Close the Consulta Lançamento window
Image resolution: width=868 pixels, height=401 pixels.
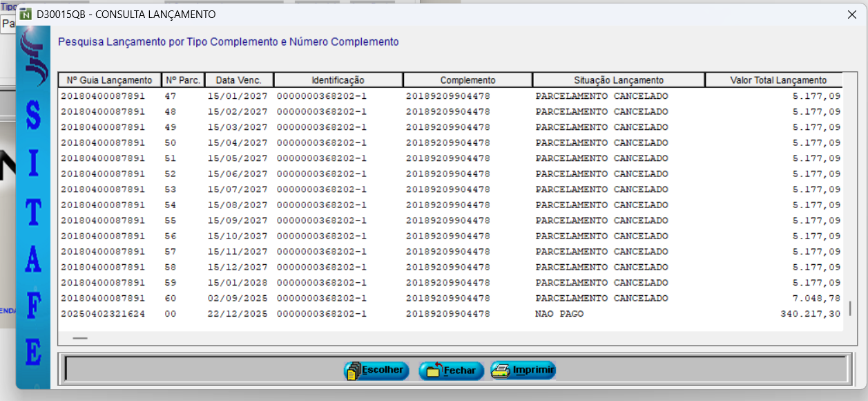851,15
